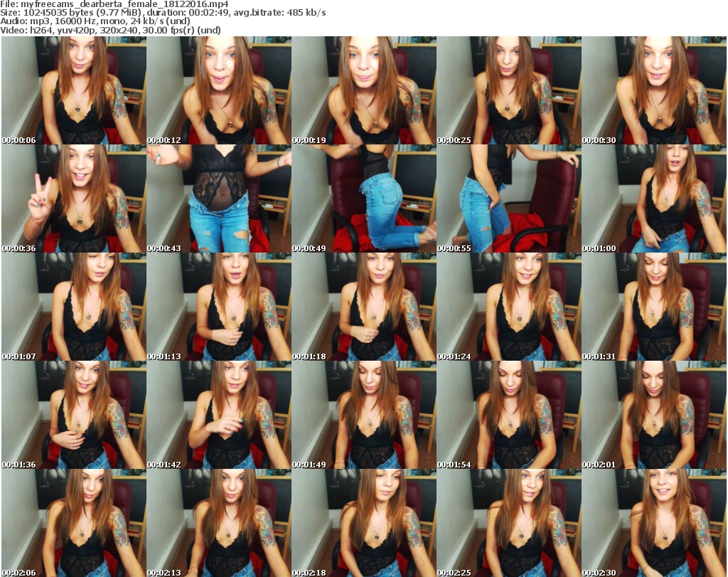Open the final frame at 00:02:30
Viewport: 728px width, 577px height.
coord(654,523)
